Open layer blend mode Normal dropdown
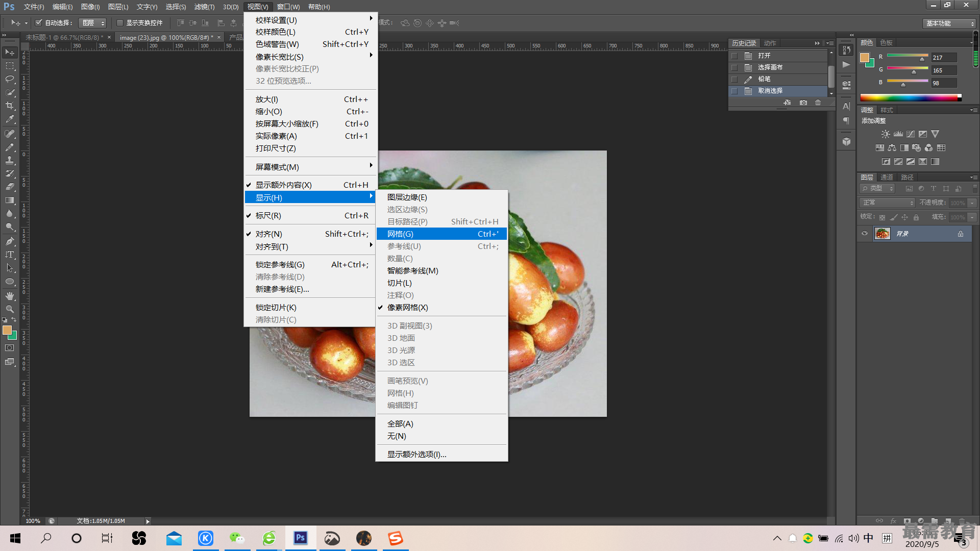 887,203
